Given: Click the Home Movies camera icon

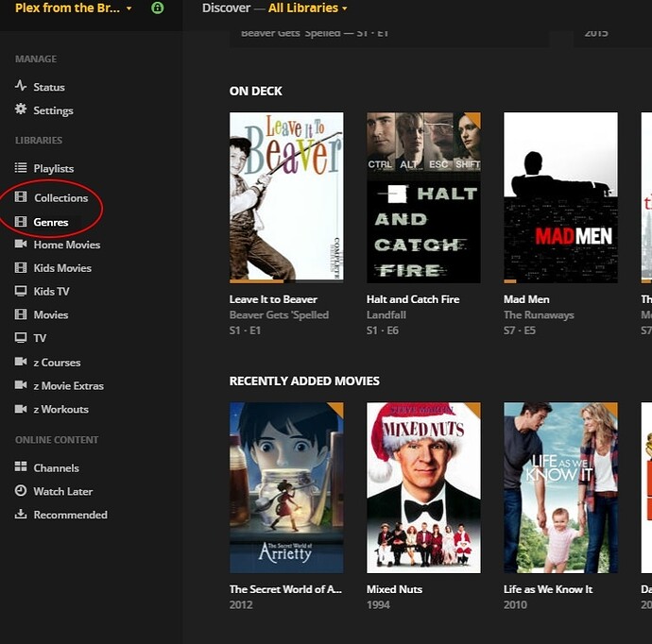Looking at the screenshot, I should [x=21, y=244].
